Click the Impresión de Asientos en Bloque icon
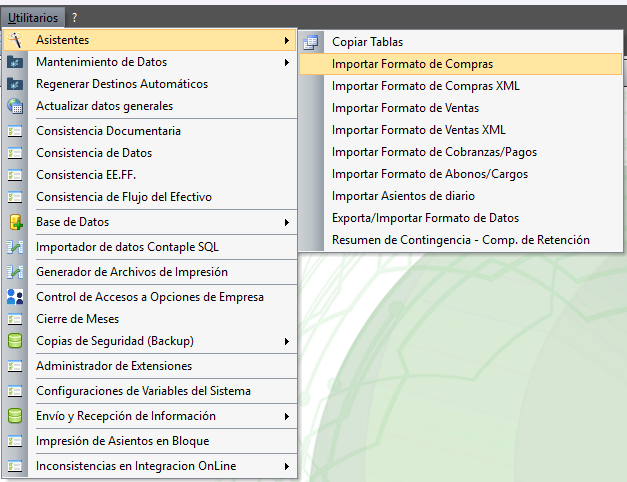Viewport: 627px width, 482px height. point(15,441)
